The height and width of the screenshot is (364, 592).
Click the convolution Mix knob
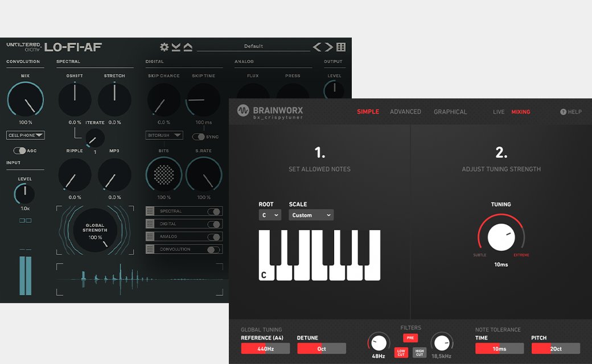click(25, 100)
